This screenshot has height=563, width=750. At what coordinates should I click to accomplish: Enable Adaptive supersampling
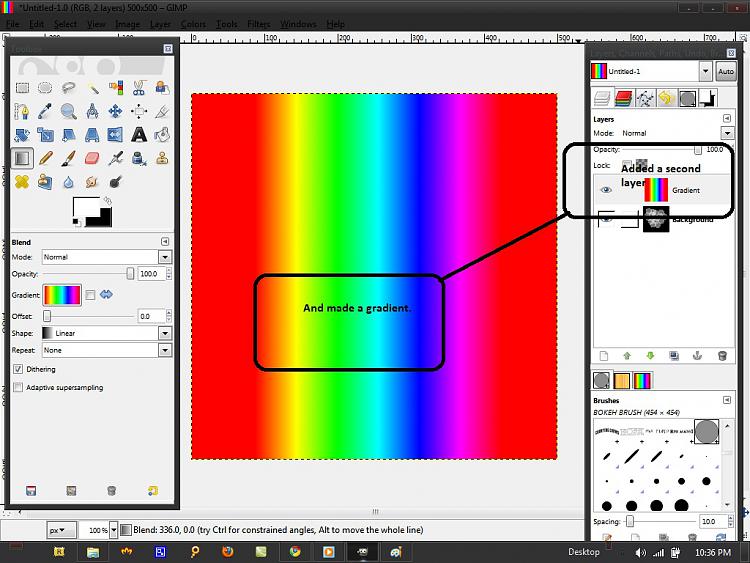18,387
